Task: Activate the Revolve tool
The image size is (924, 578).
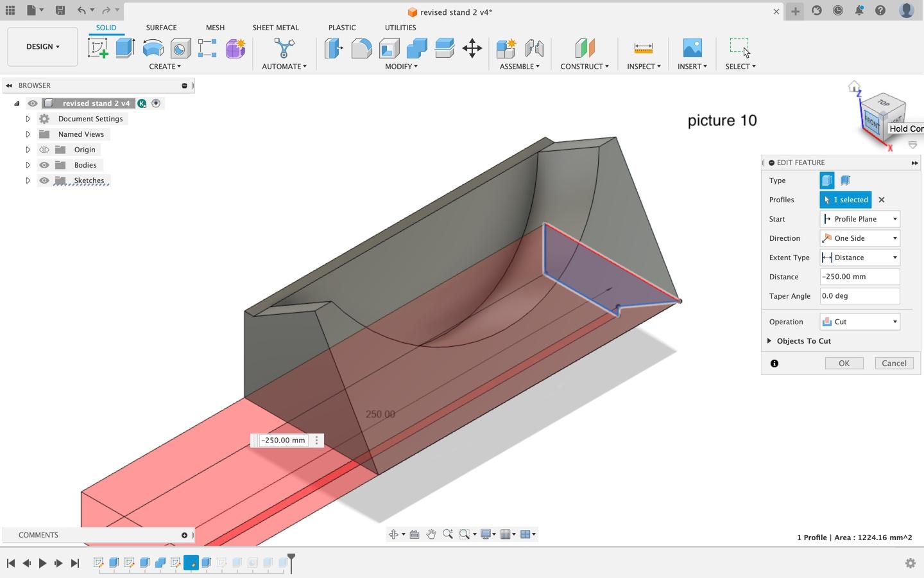Action: (153, 48)
